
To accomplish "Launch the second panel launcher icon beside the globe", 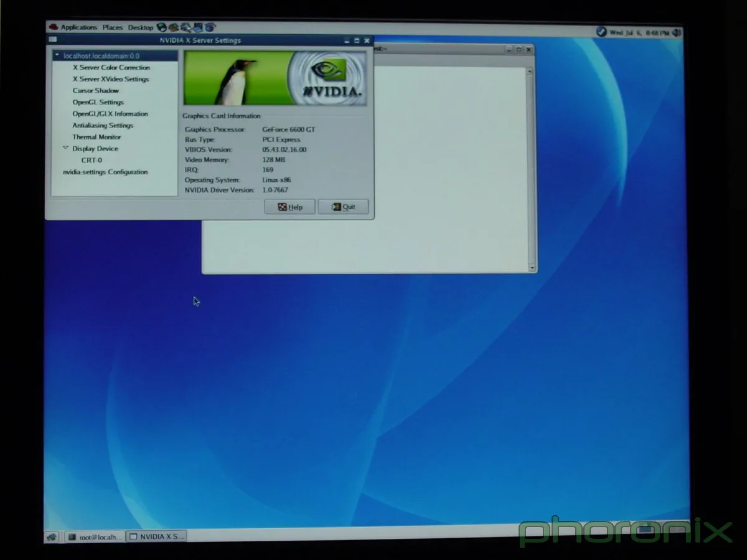I will [174, 27].
